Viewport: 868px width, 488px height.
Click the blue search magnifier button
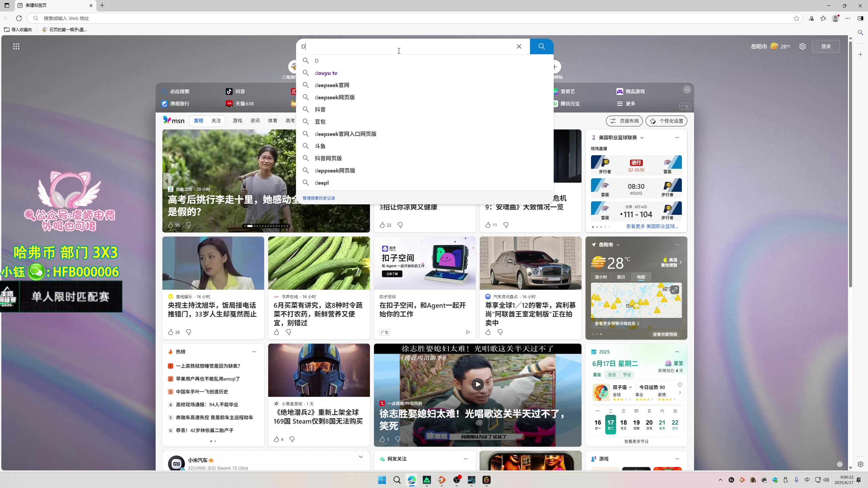(x=541, y=46)
